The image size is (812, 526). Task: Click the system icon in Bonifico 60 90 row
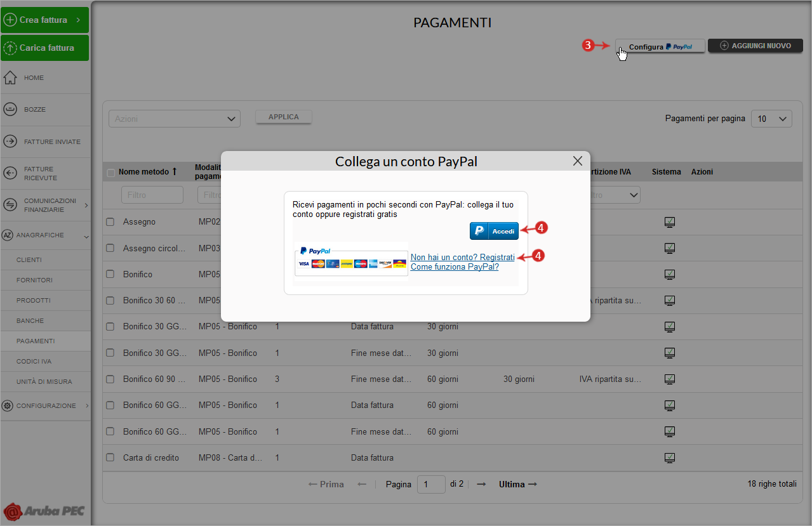click(669, 379)
